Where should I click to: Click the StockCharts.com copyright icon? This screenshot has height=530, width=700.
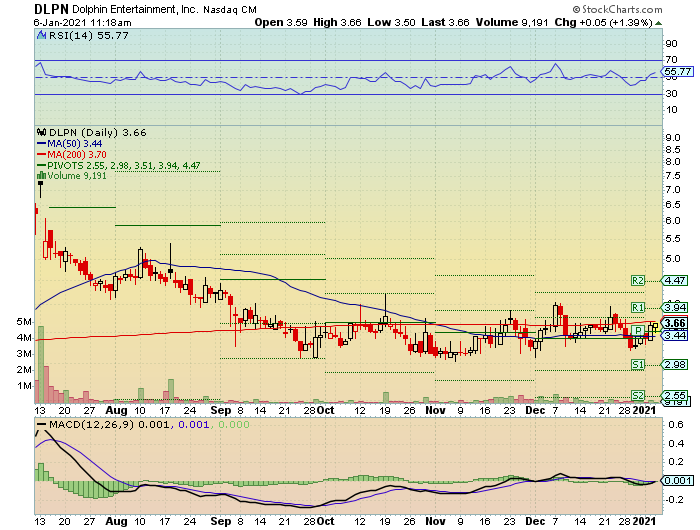tap(576, 9)
